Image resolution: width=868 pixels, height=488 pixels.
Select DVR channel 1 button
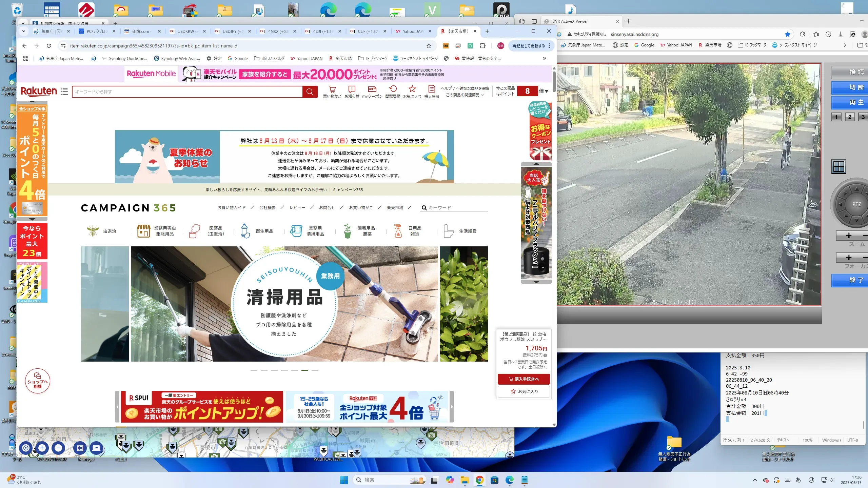[836, 117]
